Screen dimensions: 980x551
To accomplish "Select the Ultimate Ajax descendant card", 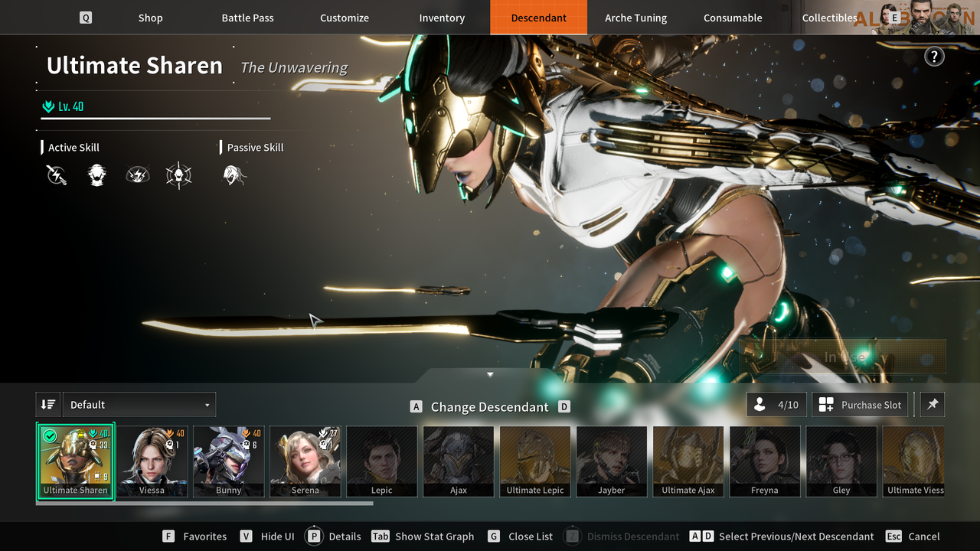I will point(688,461).
